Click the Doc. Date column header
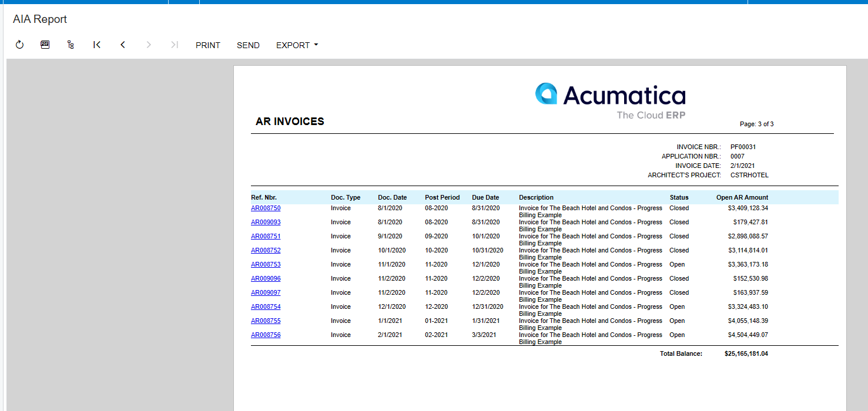 pos(392,197)
